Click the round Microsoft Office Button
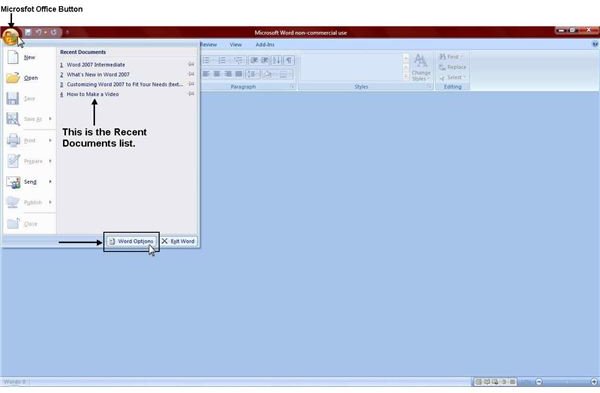The image size is (600, 393). pyautogui.click(x=10, y=37)
